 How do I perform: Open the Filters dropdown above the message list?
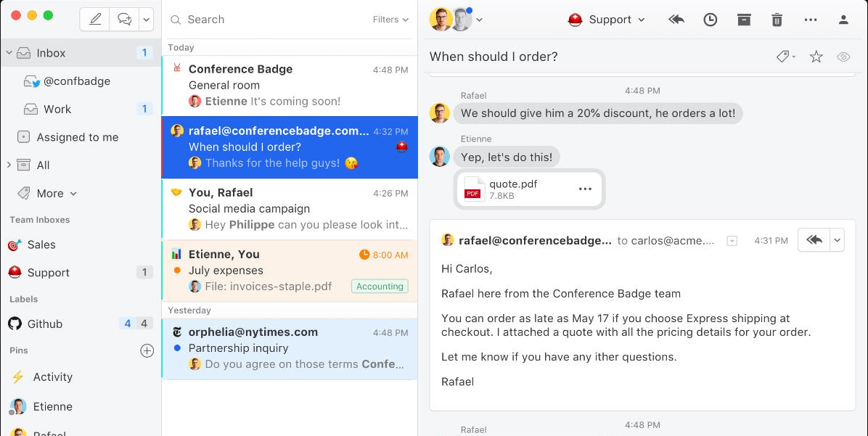[x=390, y=20]
